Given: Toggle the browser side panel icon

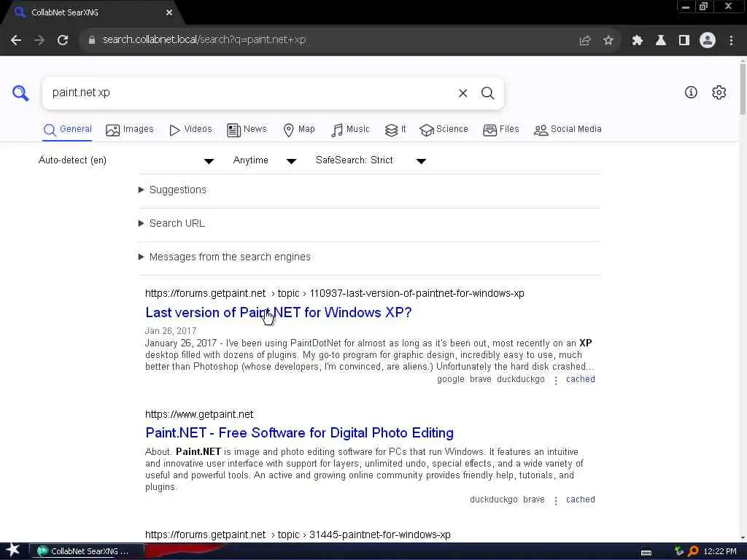Looking at the screenshot, I should pyautogui.click(x=684, y=41).
